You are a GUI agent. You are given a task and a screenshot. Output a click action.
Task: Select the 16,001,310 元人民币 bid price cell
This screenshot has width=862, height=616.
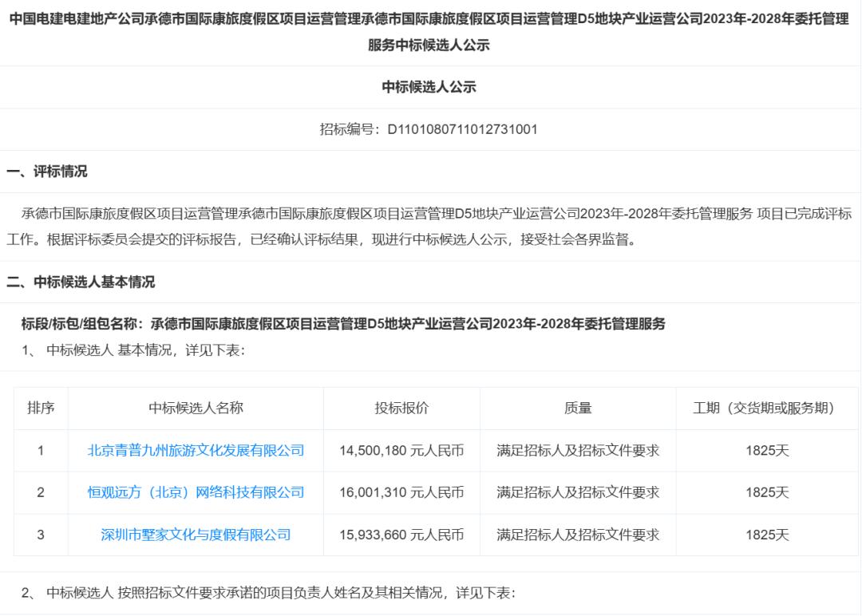pos(401,492)
